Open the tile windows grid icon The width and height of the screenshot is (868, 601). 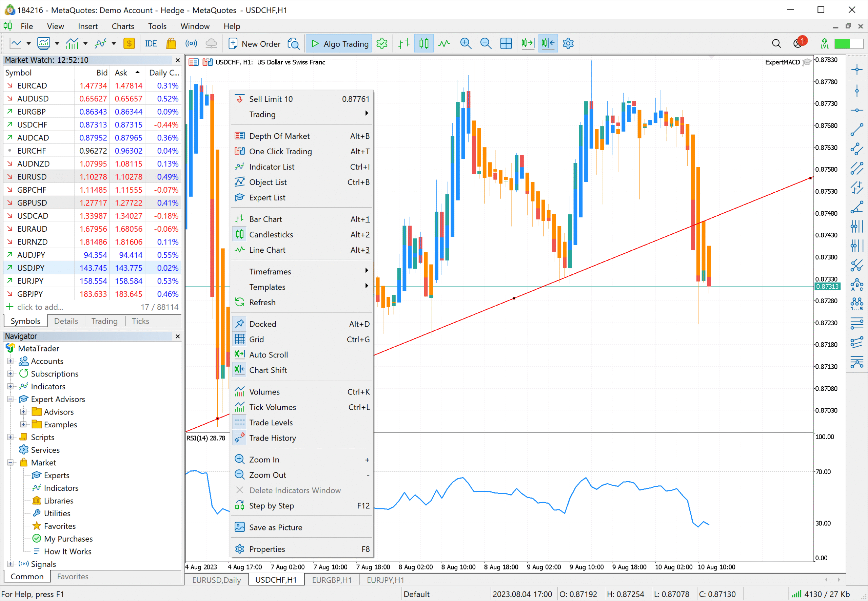[x=506, y=44]
